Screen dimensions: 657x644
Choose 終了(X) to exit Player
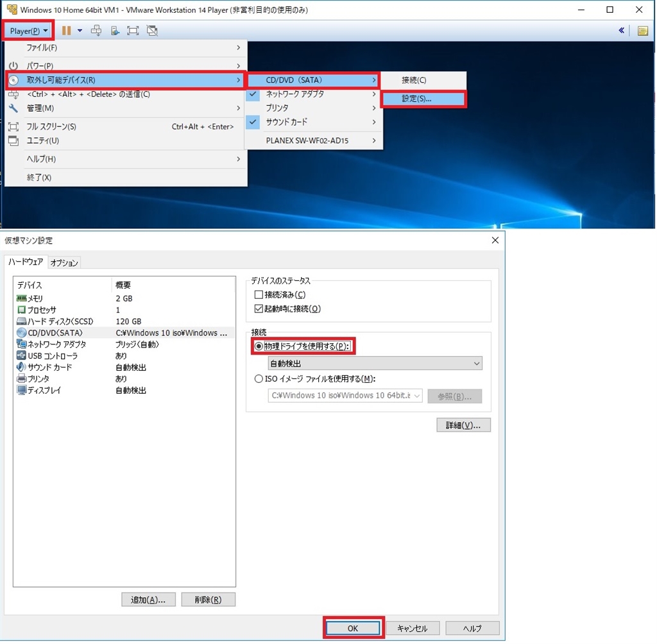coord(125,178)
